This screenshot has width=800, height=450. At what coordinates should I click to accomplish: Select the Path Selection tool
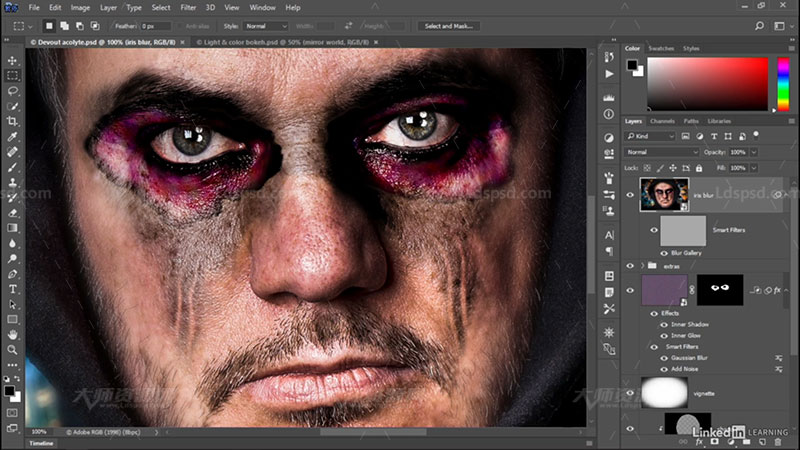click(12, 305)
